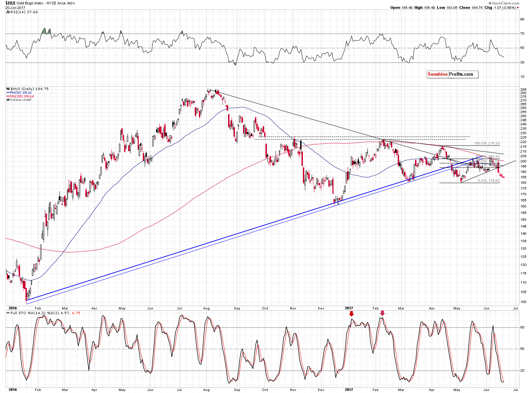Screen dimensions: 532x393
Task: Click 'Aug' on the price panel time axis
Action: click(206, 308)
